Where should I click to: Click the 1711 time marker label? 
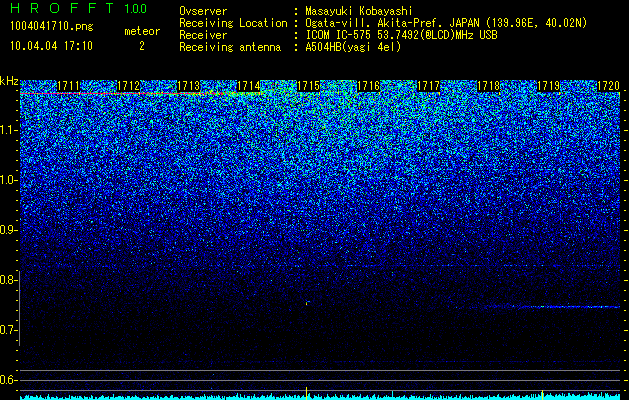tap(68, 86)
